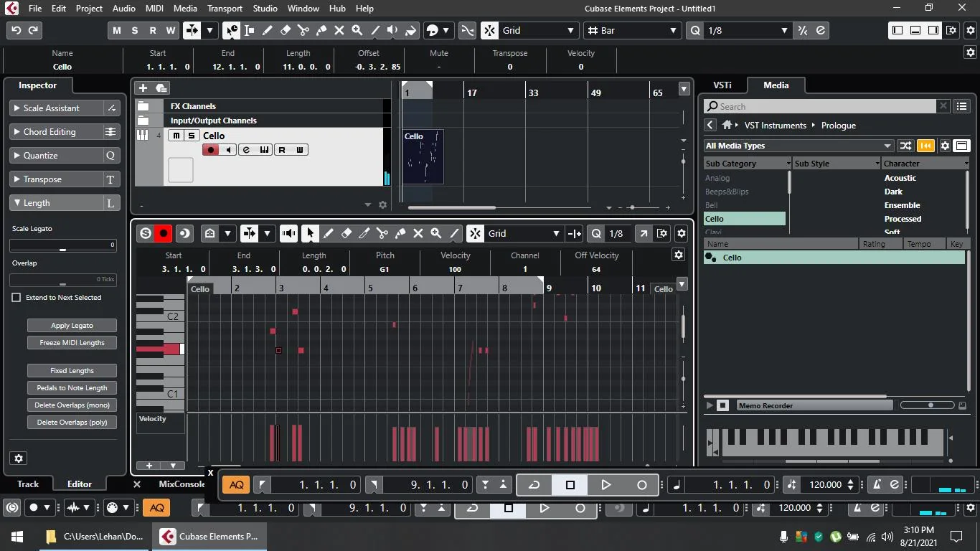Select the Play speaker tool in main toolbar
The height and width of the screenshot is (551, 980).
point(392,30)
